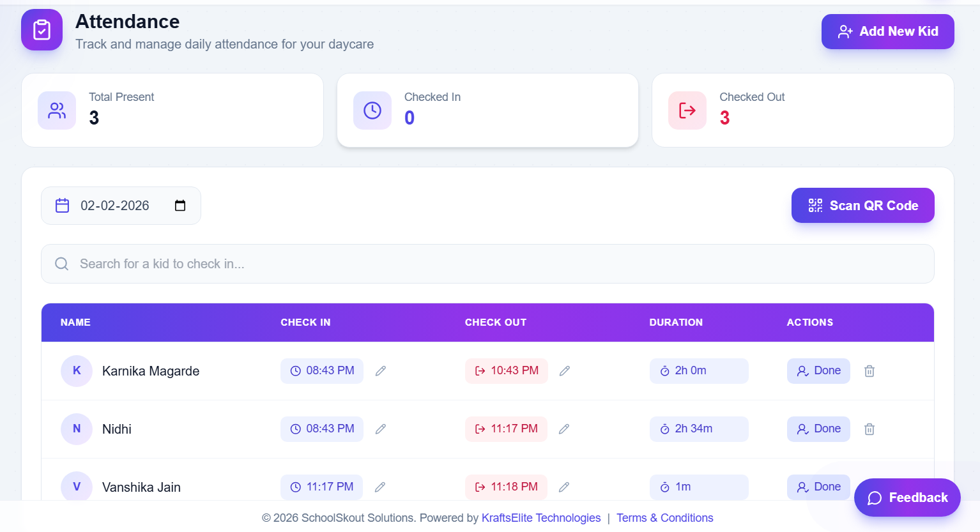980x532 pixels.
Task: Click the Checked In clock icon
Action: 372,110
